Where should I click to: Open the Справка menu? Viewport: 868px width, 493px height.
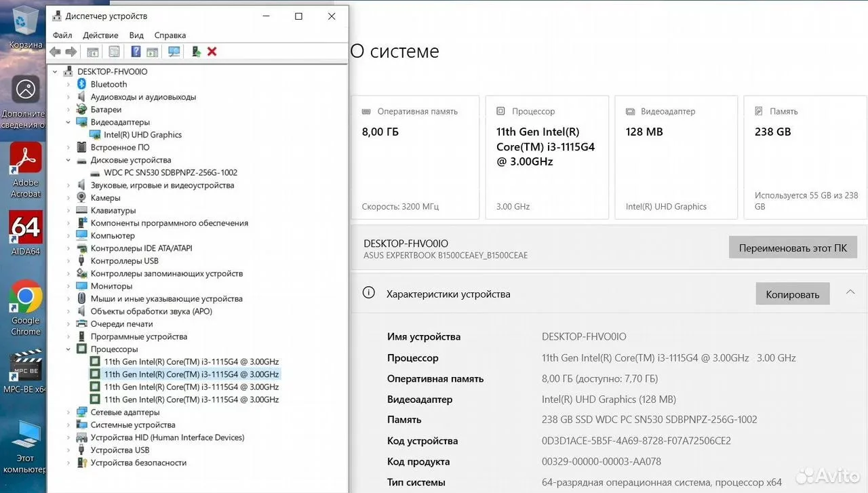pos(170,35)
